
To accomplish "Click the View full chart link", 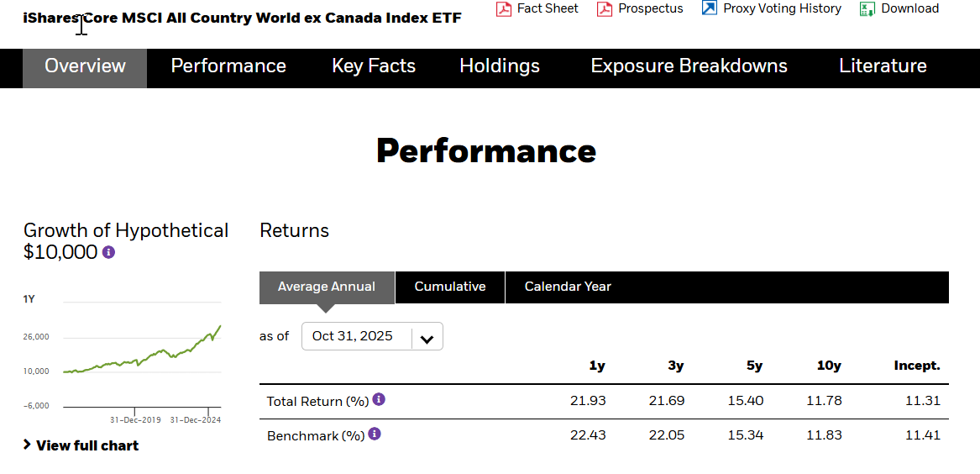I will [x=87, y=445].
